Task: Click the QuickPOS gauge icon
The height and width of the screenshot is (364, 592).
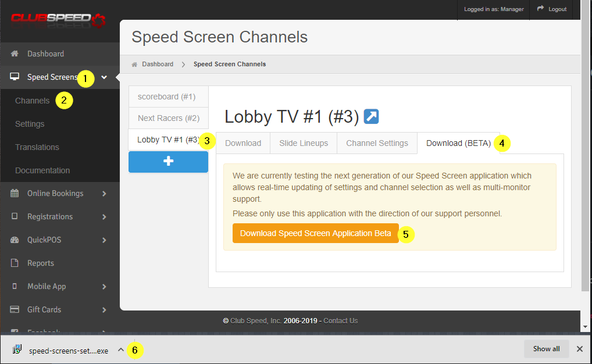Action: coord(15,240)
